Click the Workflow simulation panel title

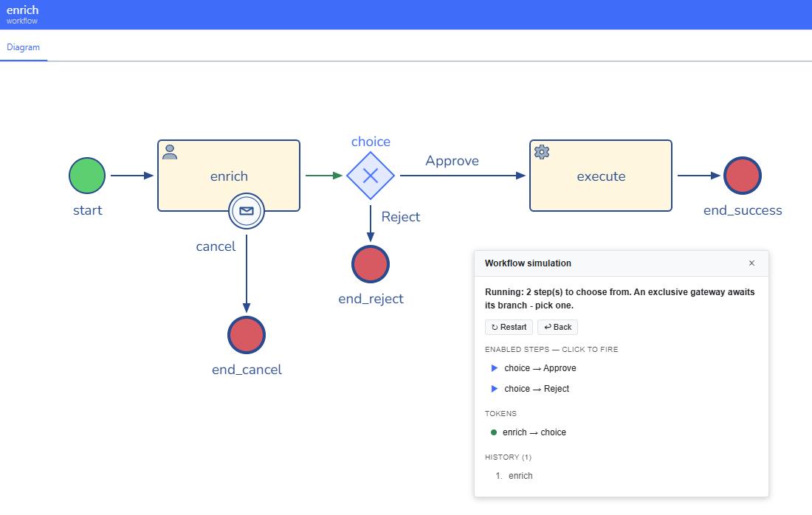click(528, 263)
